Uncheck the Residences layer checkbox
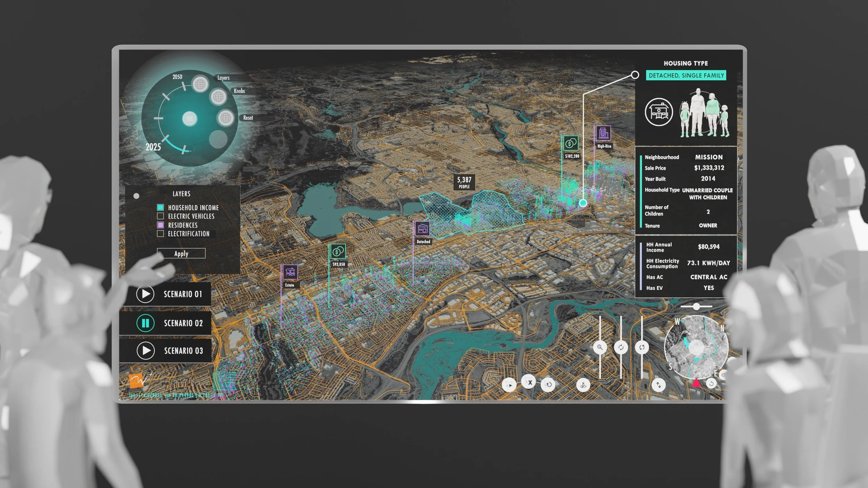Screen dimensions: 868x488 (x=160, y=225)
